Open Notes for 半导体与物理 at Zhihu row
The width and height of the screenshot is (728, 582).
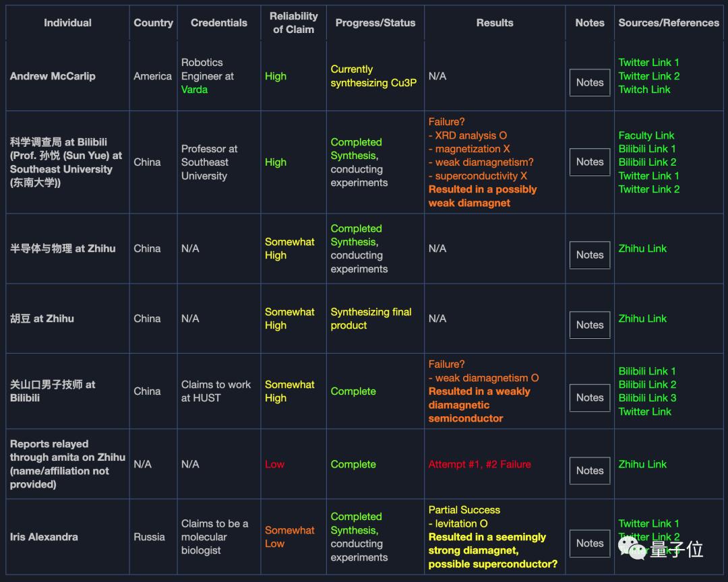pyautogui.click(x=589, y=255)
